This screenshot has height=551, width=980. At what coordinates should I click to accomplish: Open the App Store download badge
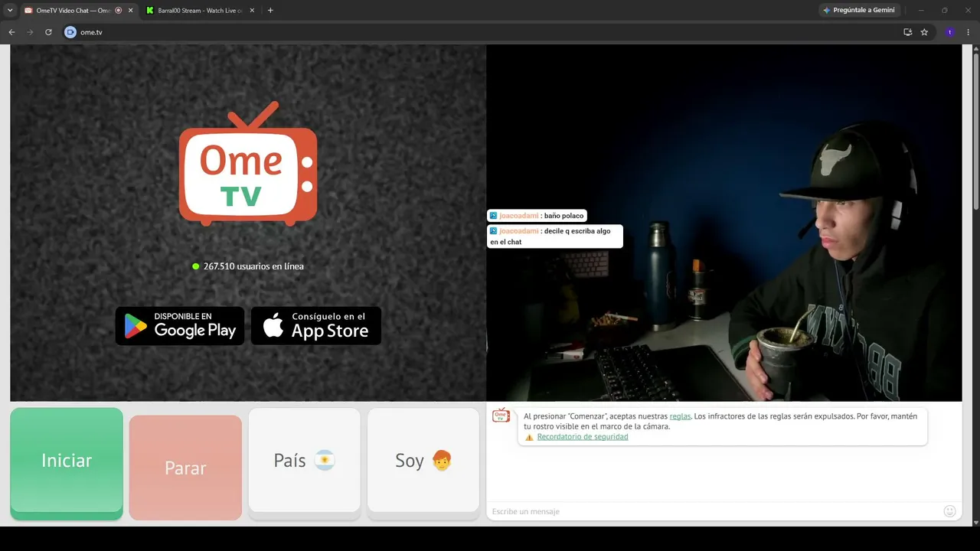316,326
